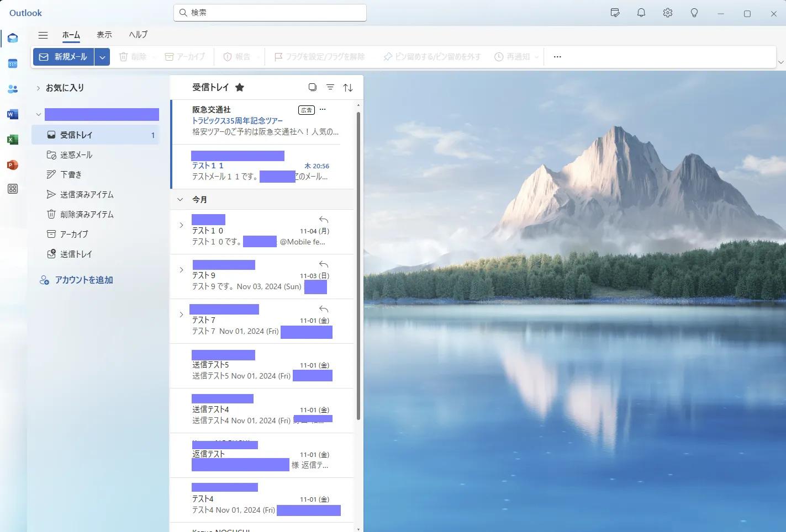Open the Excel icon in the left app rail
Image resolution: width=786 pixels, height=532 pixels.
coord(12,139)
